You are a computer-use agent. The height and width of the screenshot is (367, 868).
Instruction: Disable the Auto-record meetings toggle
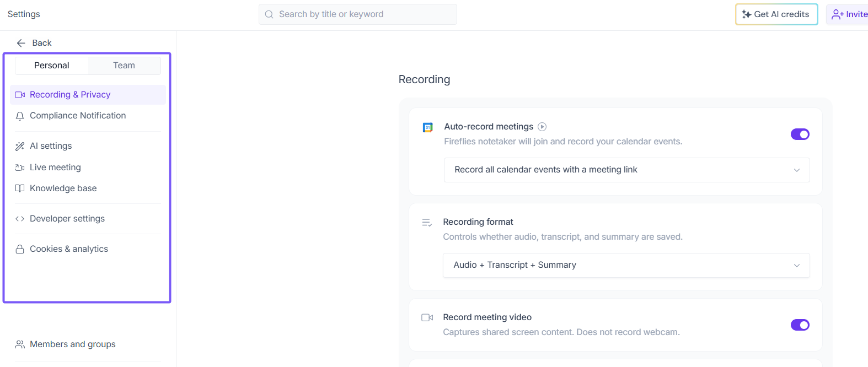(800, 134)
